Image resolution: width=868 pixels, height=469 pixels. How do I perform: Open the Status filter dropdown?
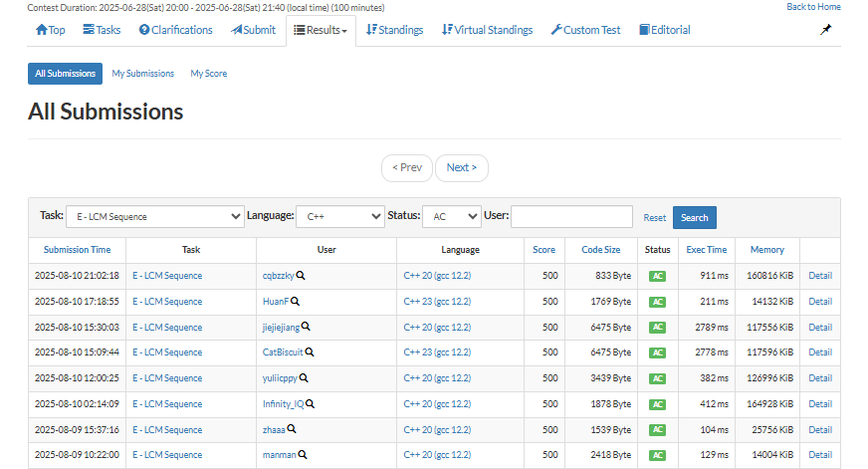click(452, 216)
